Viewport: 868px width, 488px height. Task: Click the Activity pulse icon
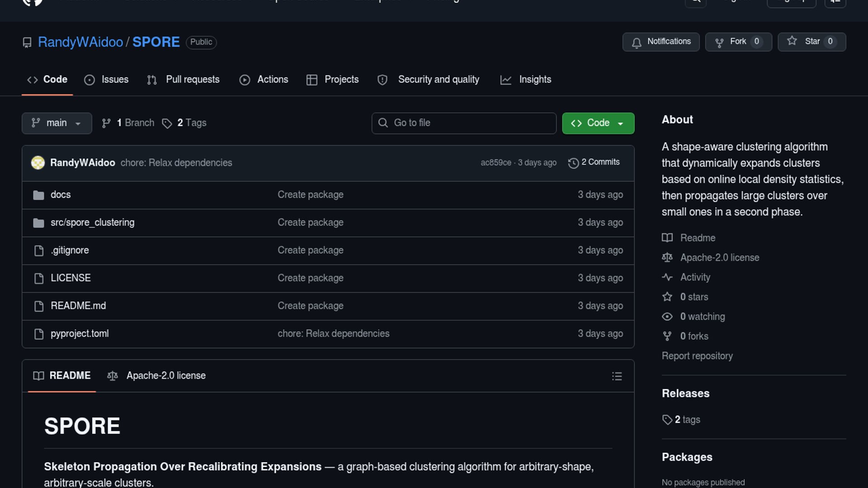(667, 277)
